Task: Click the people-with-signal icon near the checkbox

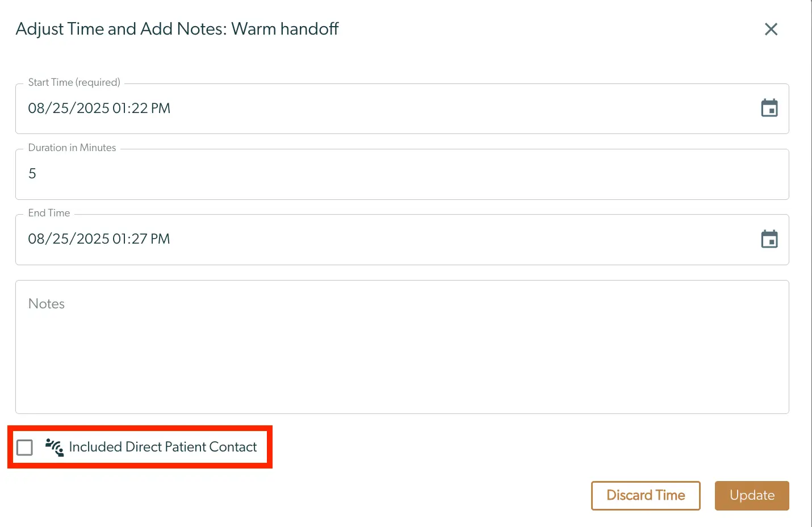Action: tap(53, 447)
